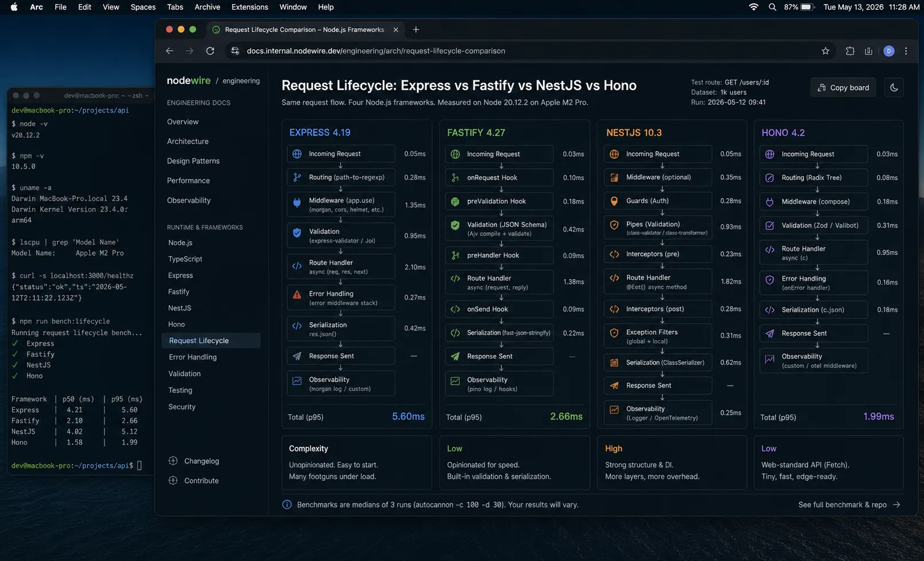
Task: Open the Testing sidebar page
Action: click(x=180, y=390)
